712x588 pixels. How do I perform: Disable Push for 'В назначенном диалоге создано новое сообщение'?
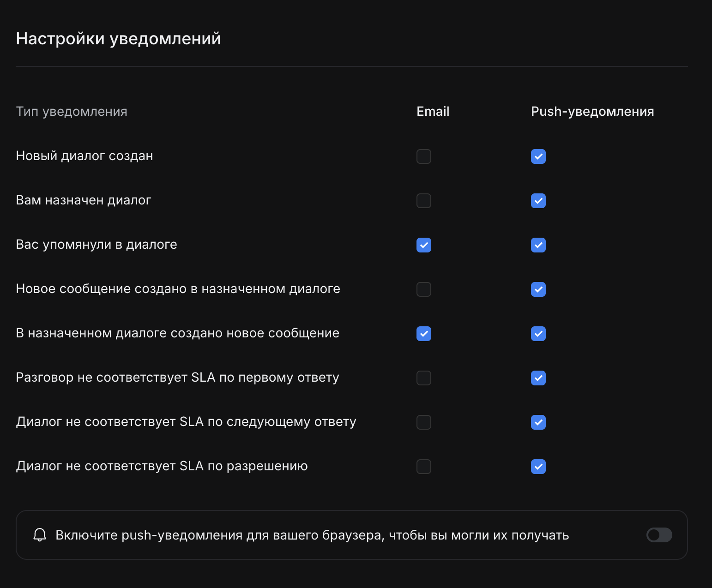(538, 334)
